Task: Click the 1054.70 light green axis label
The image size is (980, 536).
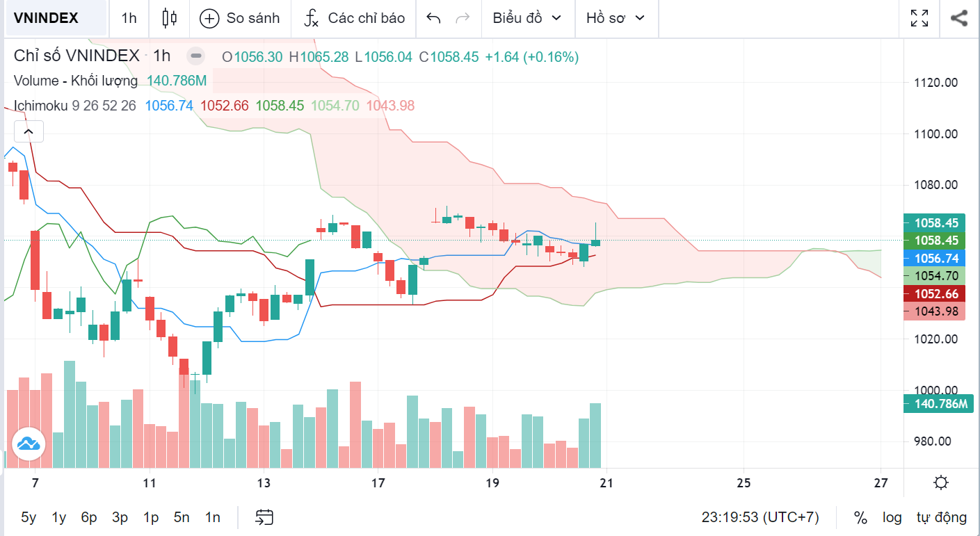Action: pos(936,276)
